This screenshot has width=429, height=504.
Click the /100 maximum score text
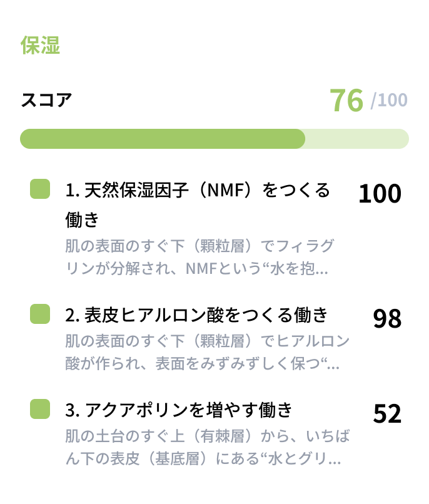389,100
